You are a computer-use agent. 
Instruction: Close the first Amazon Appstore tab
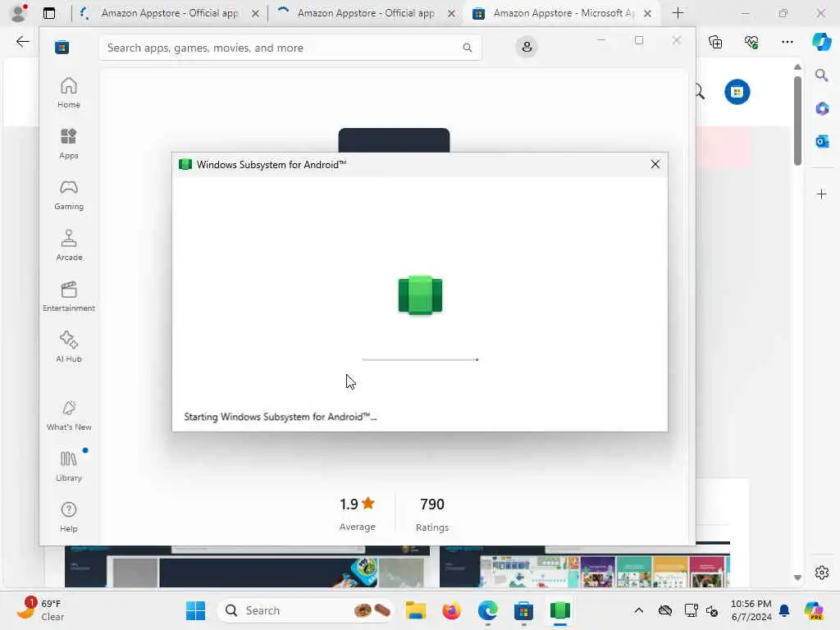pos(256,13)
